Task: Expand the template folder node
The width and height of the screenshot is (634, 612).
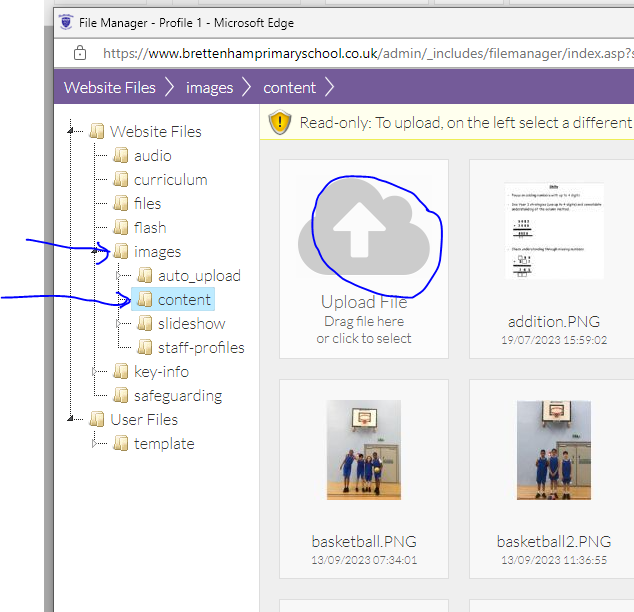Action: (x=94, y=443)
